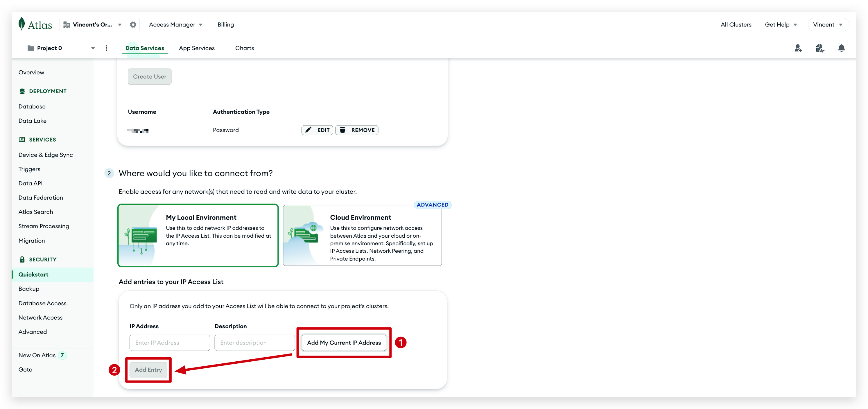The image size is (868, 409).
Task: Go to All Clusters
Action: click(x=736, y=25)
